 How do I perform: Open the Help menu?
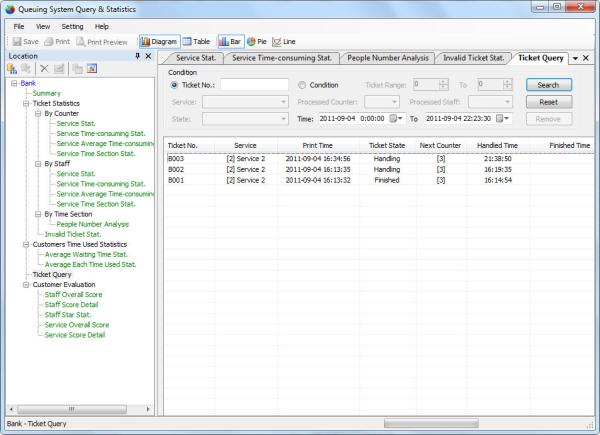click(x=102, y=27)
